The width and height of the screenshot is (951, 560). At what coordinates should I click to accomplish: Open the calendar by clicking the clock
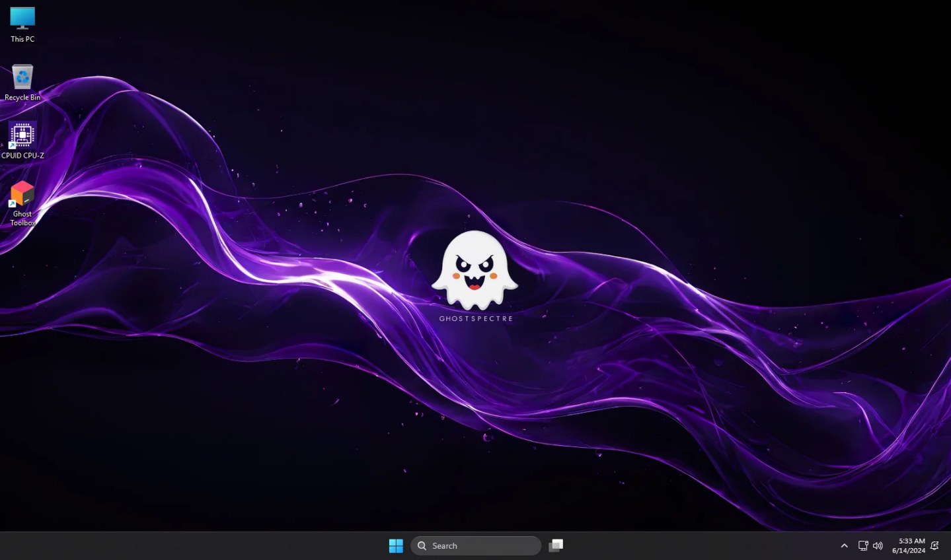tap(911, 545)
